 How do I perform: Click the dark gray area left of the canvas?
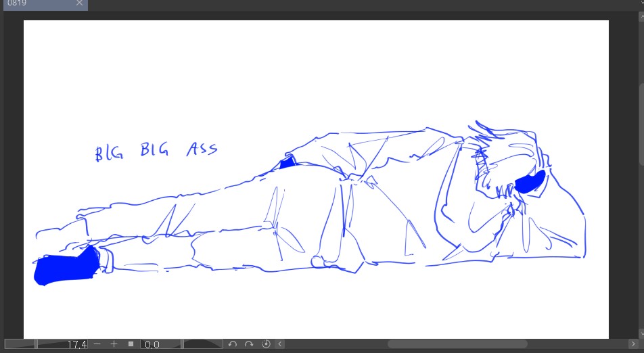[x=14, y=176]
